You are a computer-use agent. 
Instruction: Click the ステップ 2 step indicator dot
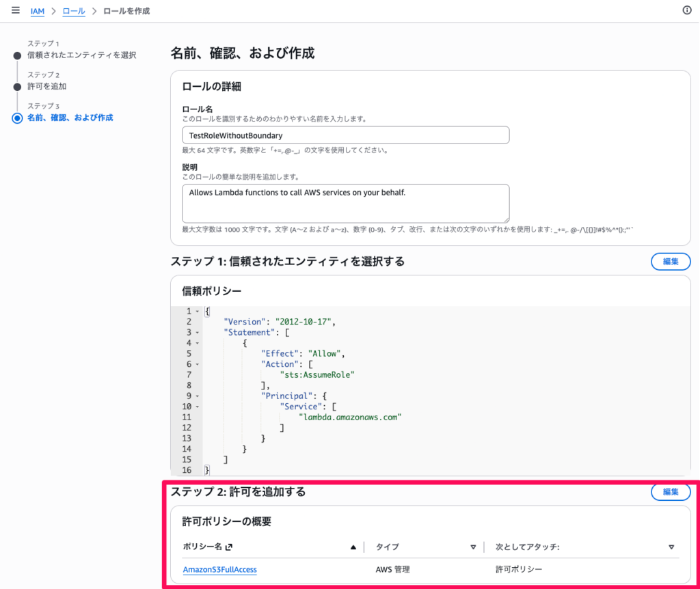17,87
